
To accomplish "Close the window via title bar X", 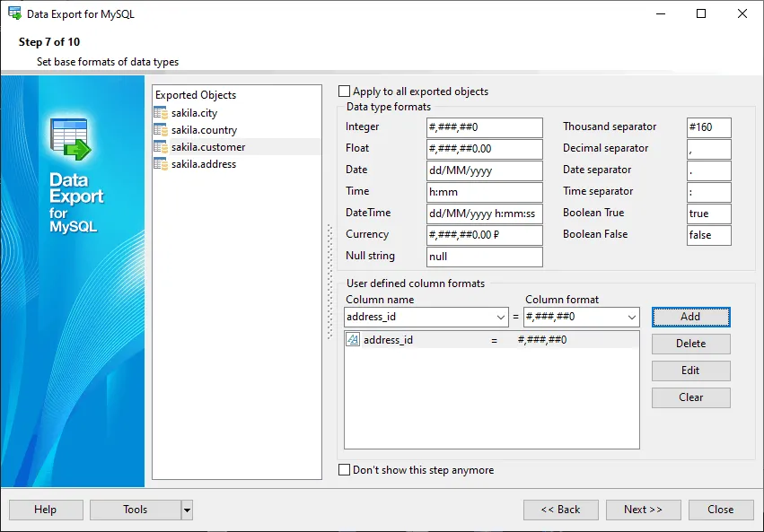I will pos(742,13).
